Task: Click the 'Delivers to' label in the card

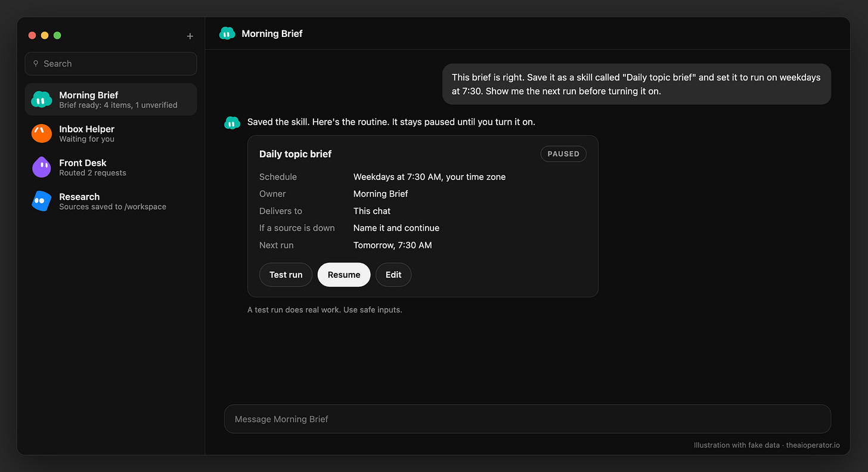Action: click(x=281, y=211)
